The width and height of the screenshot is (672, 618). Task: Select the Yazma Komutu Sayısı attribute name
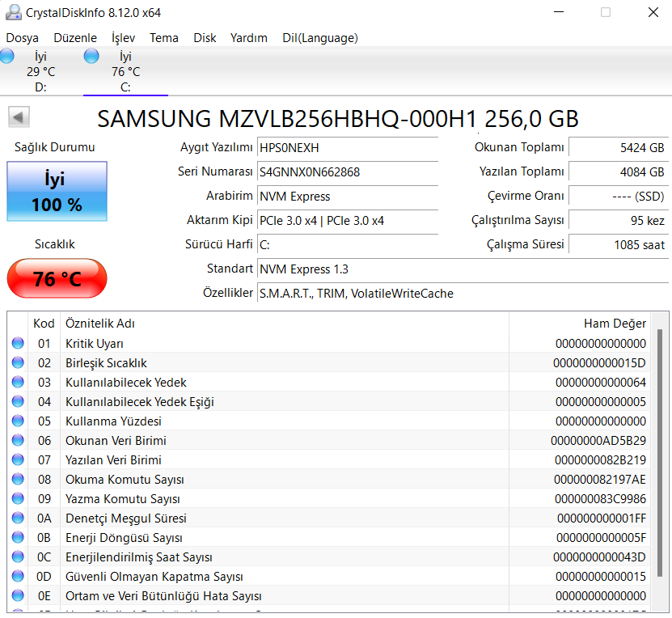click(123, 499)
